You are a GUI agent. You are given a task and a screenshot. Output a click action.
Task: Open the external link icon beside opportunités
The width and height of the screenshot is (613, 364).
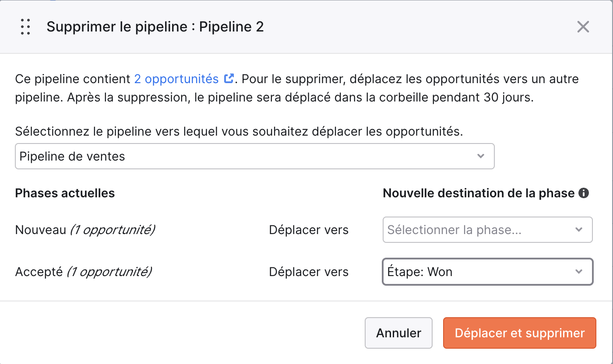pyautogui.click(x=229, y=79)
